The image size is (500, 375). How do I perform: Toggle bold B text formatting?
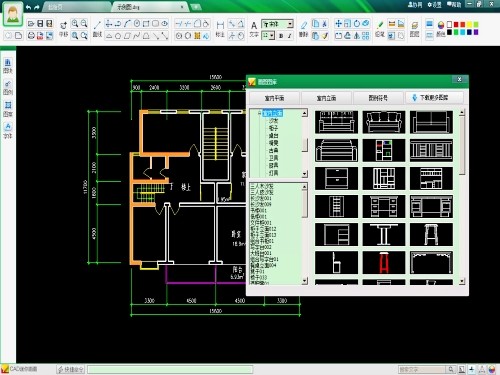281,36
